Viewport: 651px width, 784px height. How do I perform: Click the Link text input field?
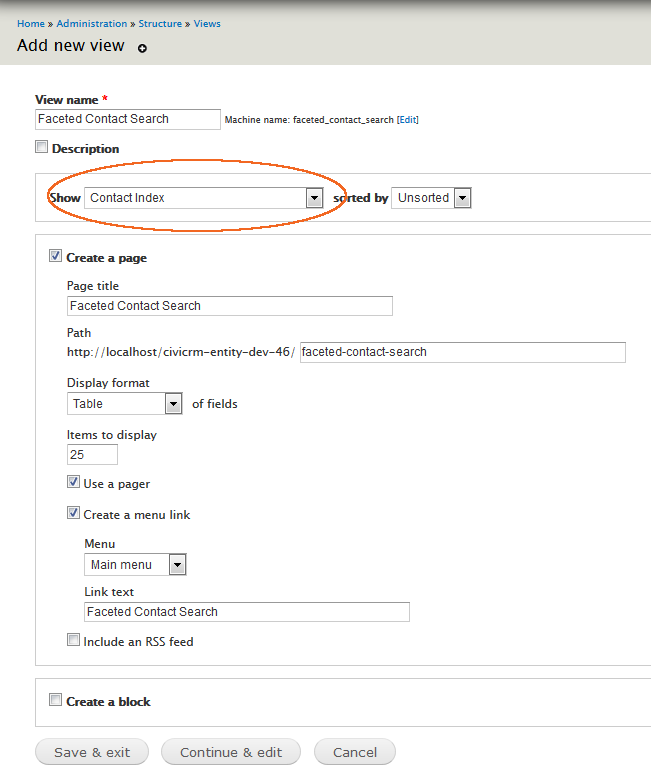[247, 612]
